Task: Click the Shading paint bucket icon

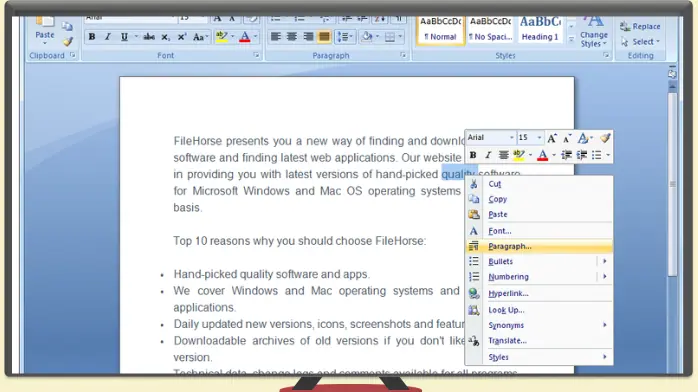Action: click(x=367, y=36)
